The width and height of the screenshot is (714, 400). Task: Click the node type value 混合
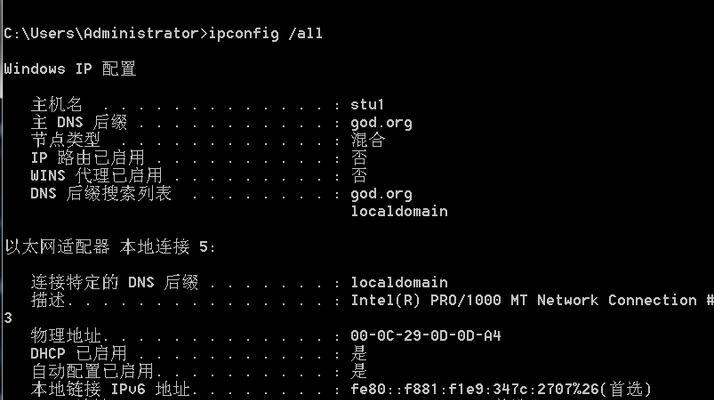pos(368,140)
